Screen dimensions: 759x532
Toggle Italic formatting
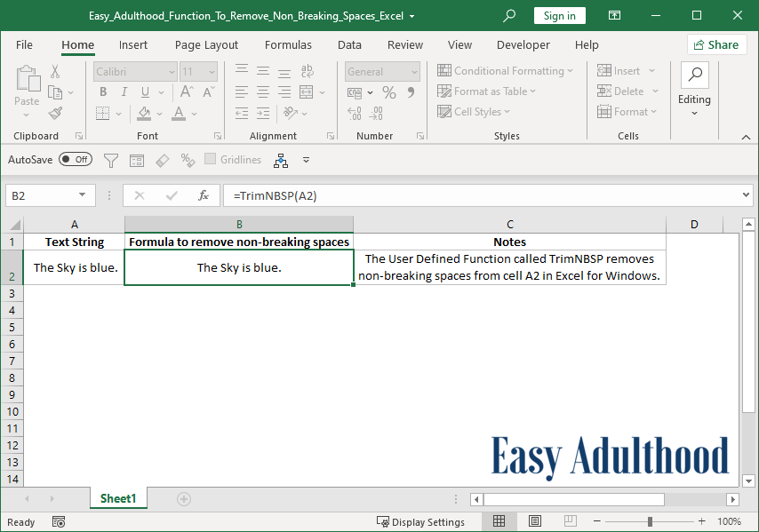[x=124, y=91]
